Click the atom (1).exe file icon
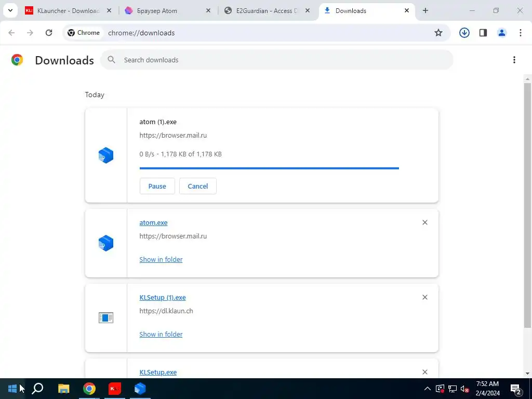This screenshot has height=399, width=532. [106, 155]
